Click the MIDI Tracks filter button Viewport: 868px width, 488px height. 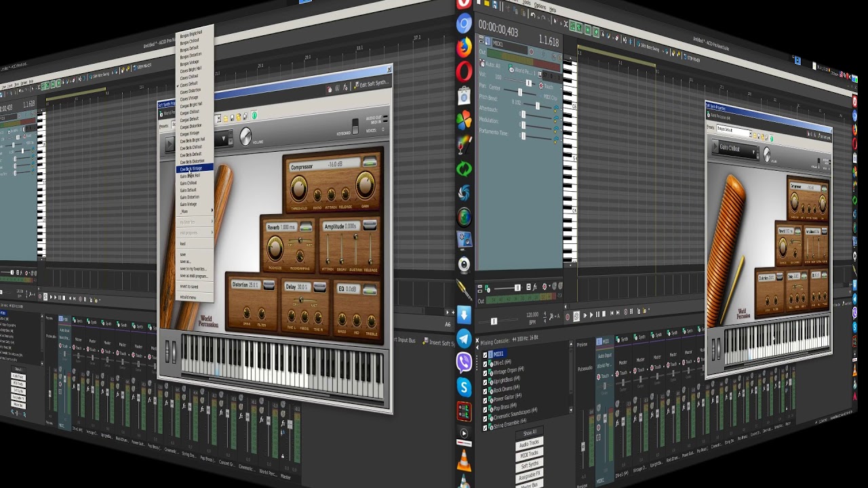[530, 454]
